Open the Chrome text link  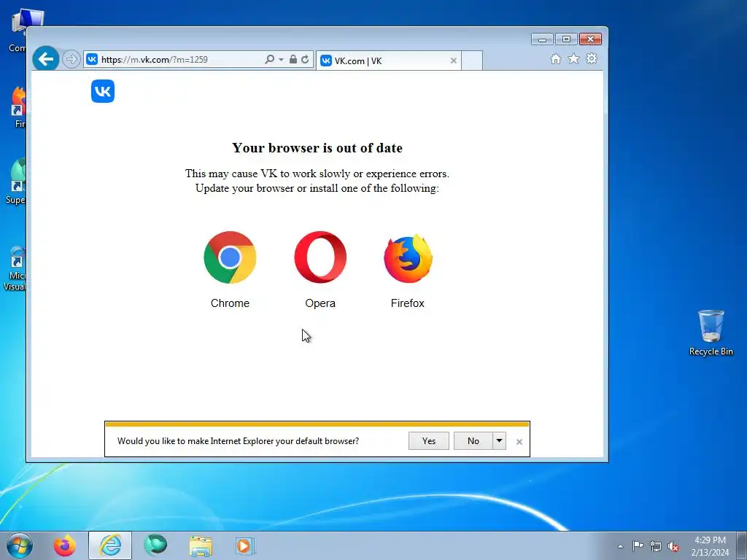[x=230, y=303]
